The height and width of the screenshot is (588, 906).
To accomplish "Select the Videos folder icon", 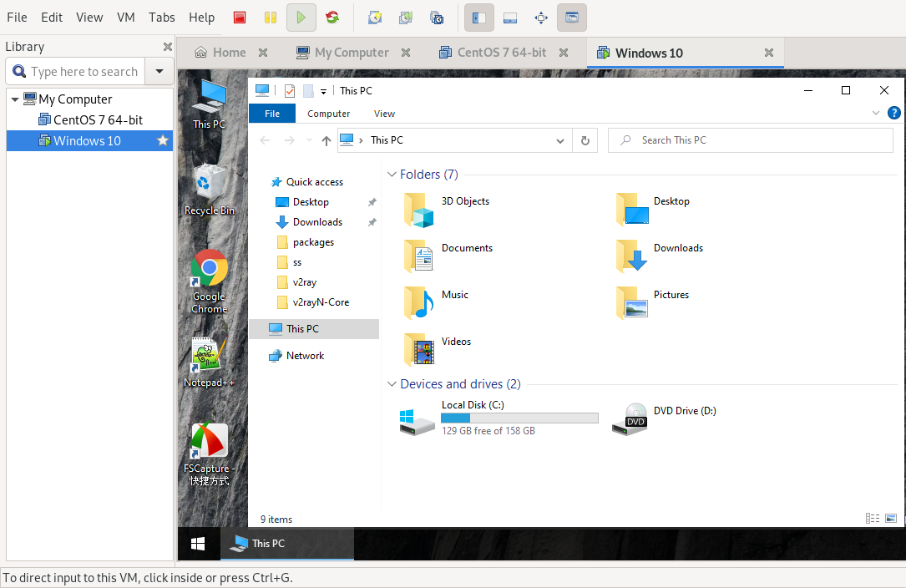I will click(x=419, y=350).
